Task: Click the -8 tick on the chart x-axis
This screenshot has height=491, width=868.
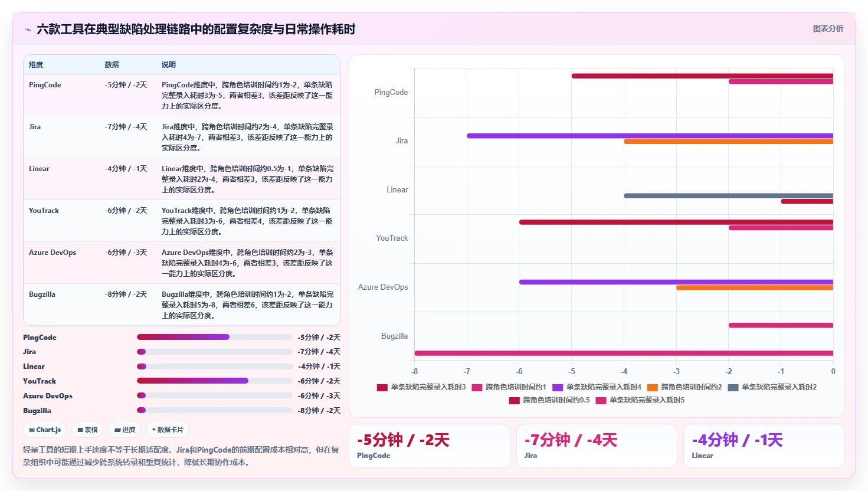Action: click(415, 372)
